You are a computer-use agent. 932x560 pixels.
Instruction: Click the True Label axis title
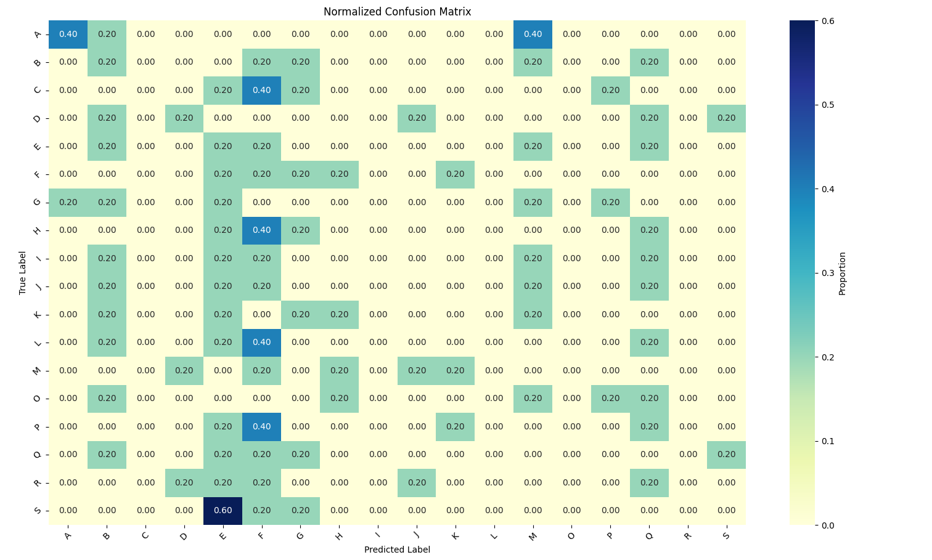point(23,272)
